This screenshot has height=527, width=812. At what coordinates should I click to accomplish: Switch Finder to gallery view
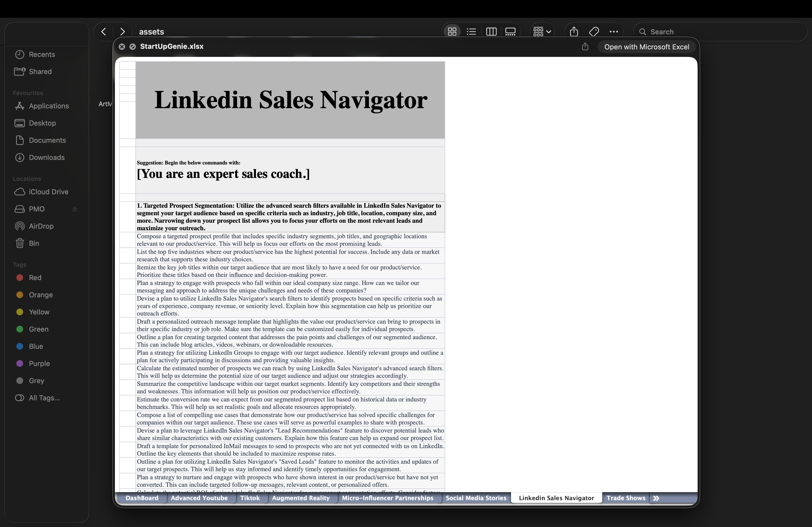510,32
